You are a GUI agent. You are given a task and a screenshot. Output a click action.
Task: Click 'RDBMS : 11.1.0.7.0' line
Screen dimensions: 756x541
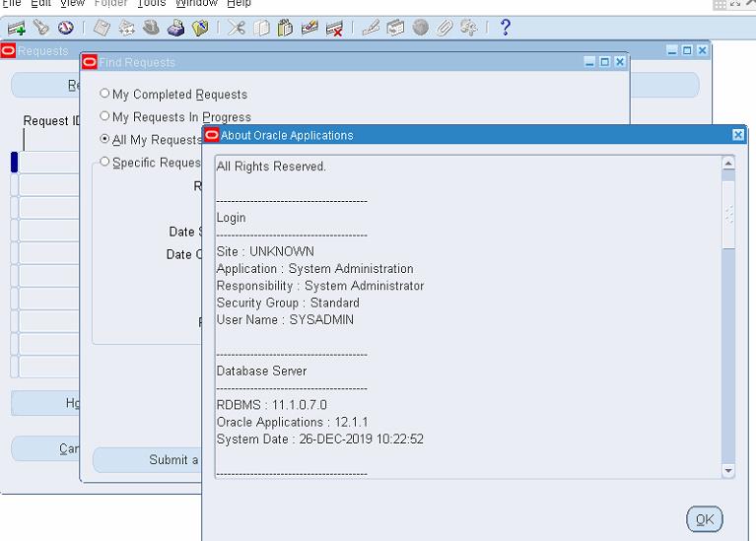271,405
